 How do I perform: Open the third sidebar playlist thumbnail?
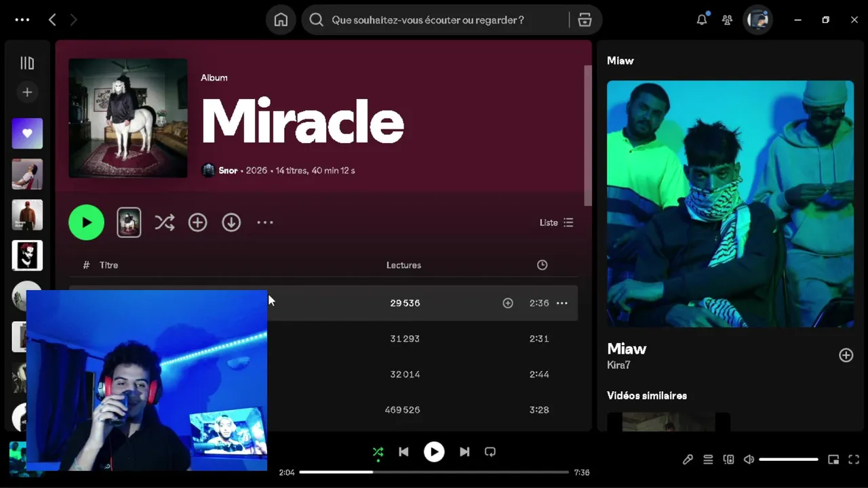tap(27, 215)
